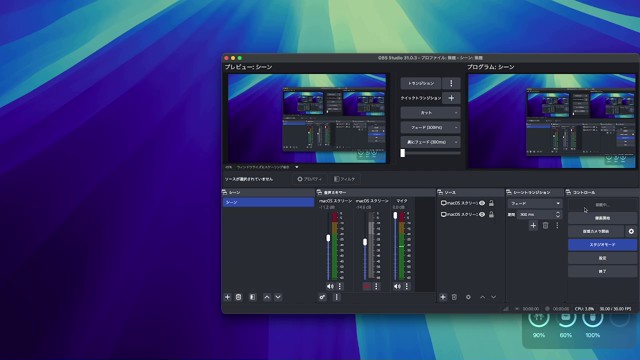Open the Filters tab button under preview

point(344,179)
